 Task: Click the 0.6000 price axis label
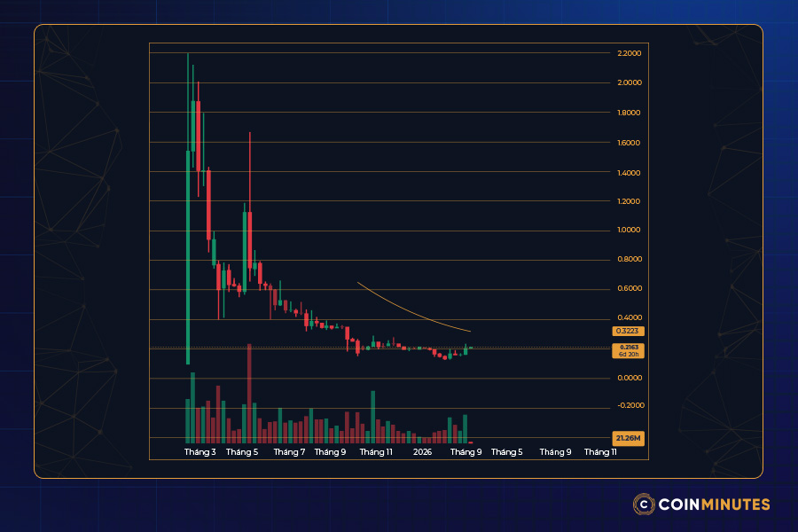629,289
